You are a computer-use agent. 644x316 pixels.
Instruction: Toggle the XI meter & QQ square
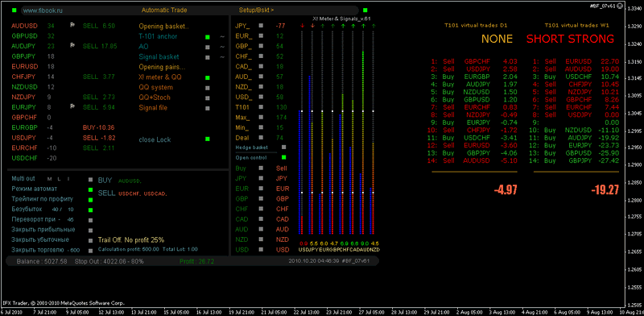coord(208,77)
